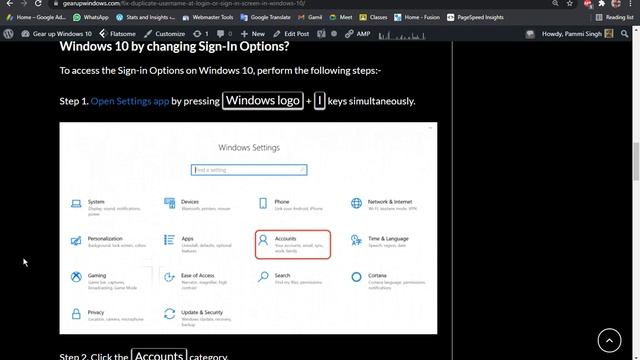This screenshot has height=360, width=640.
Task: Open Google Translate bookmark
Action: point(265,17)
